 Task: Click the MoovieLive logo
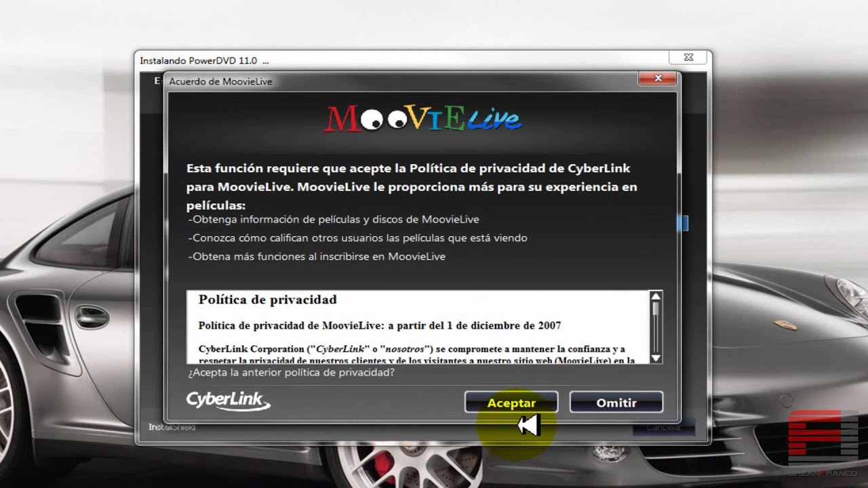(422, 118)
